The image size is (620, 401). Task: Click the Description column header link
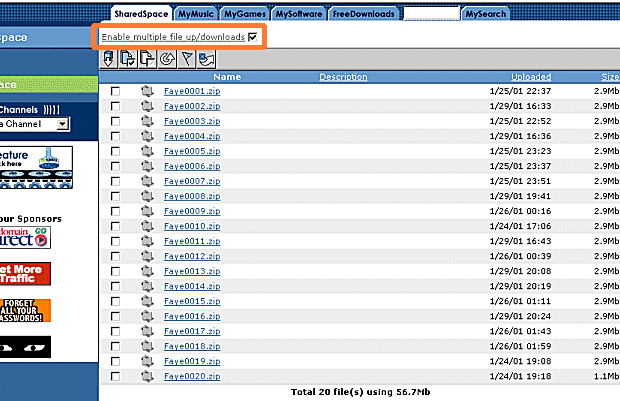tap(343, 77)
